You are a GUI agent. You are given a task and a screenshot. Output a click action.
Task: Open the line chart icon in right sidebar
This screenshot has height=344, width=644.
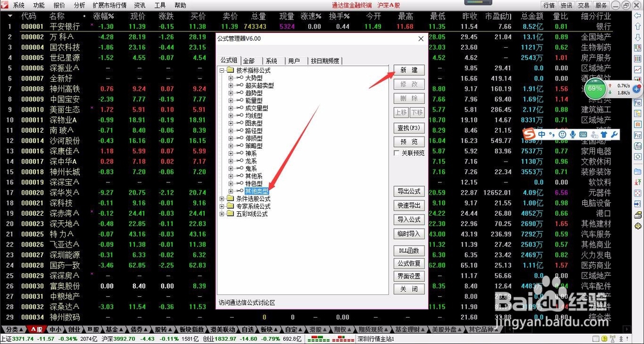pos(638,70)
